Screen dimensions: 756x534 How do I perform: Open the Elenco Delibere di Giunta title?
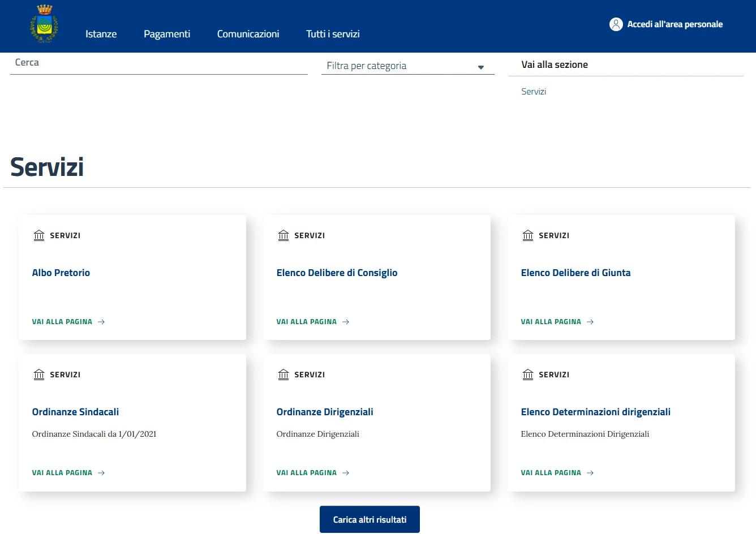pos(575,273)
